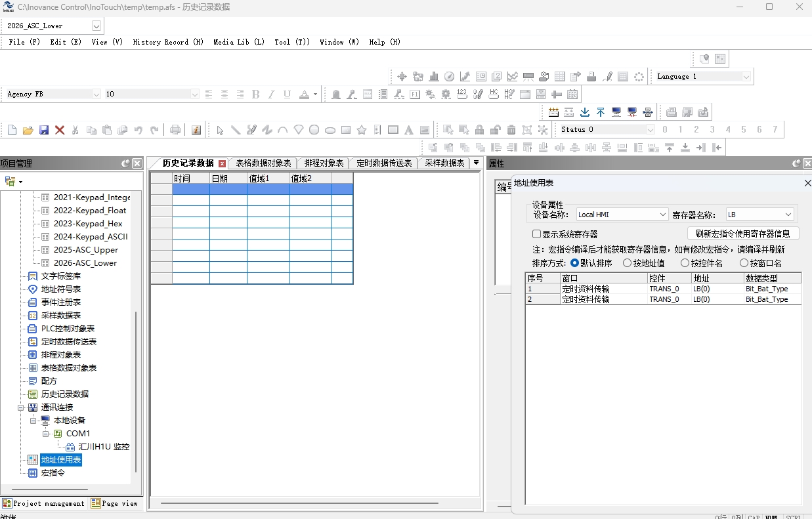Open the Language 1 dropdown
Viewport: 812px width, 519px height.
coord(746,77)
